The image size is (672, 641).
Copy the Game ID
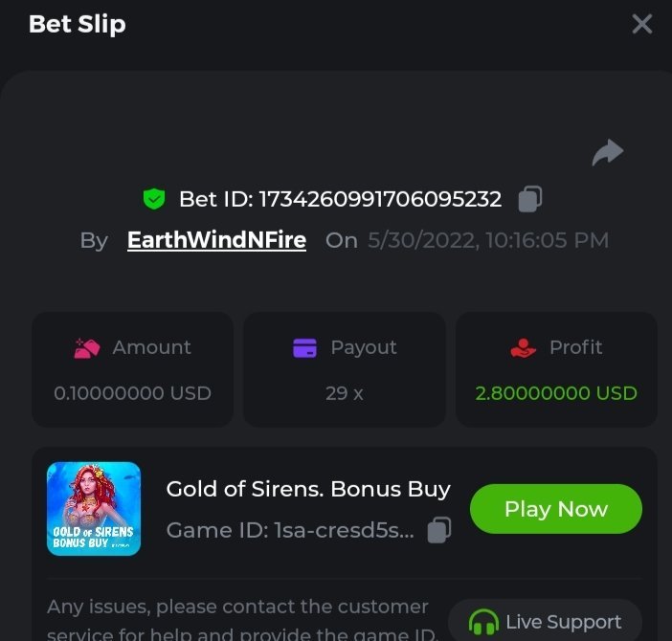tap(438, 530)
